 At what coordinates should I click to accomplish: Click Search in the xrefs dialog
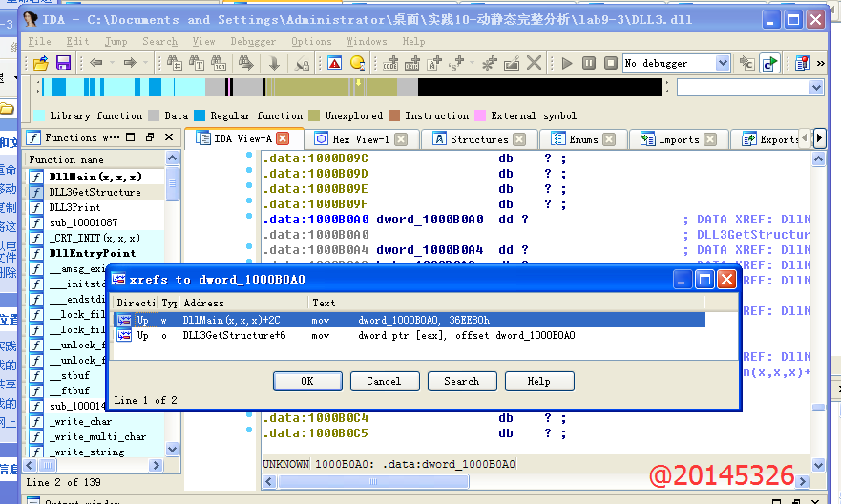462,381
